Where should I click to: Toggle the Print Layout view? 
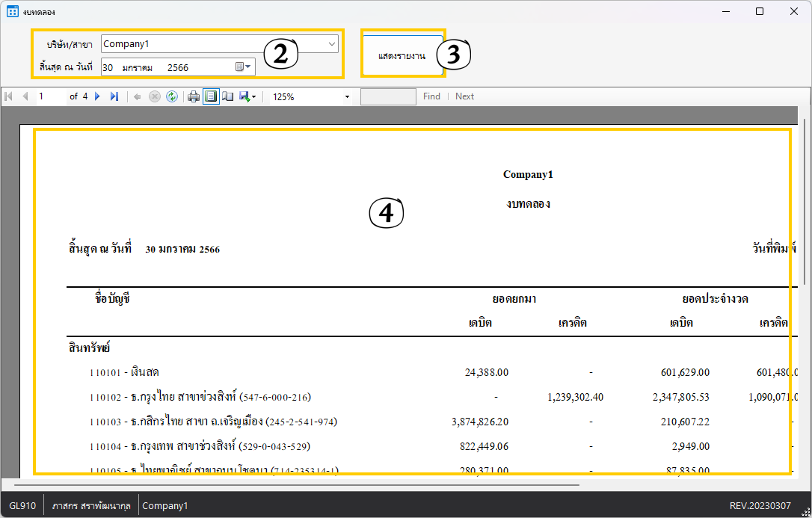click(x=211, y=96)
